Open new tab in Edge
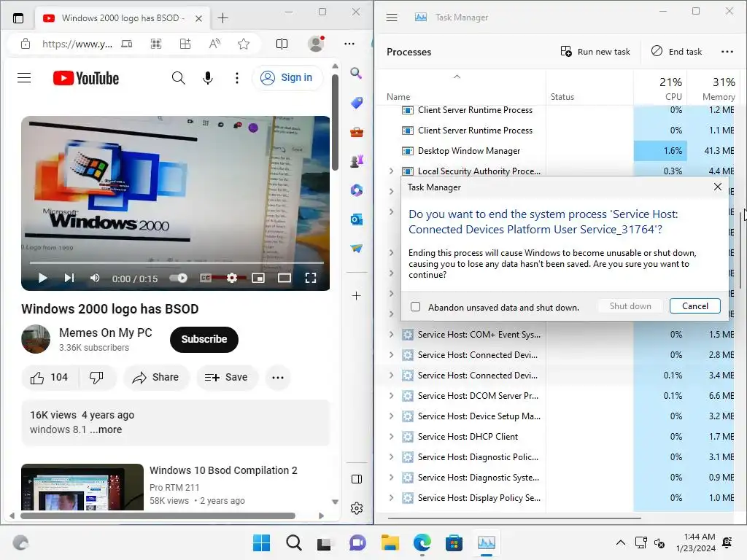747x560 pixels. click(x=222, y=18)
